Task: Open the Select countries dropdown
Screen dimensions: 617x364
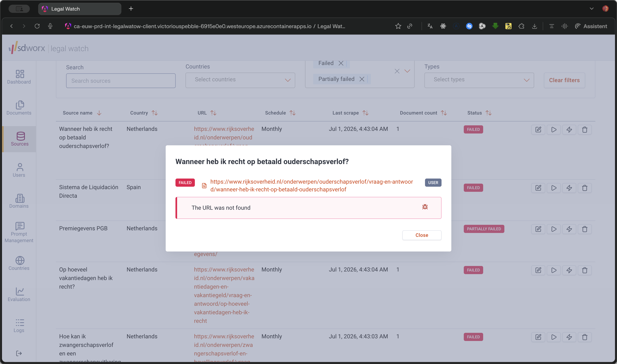Action: click(x=240, y=80)
